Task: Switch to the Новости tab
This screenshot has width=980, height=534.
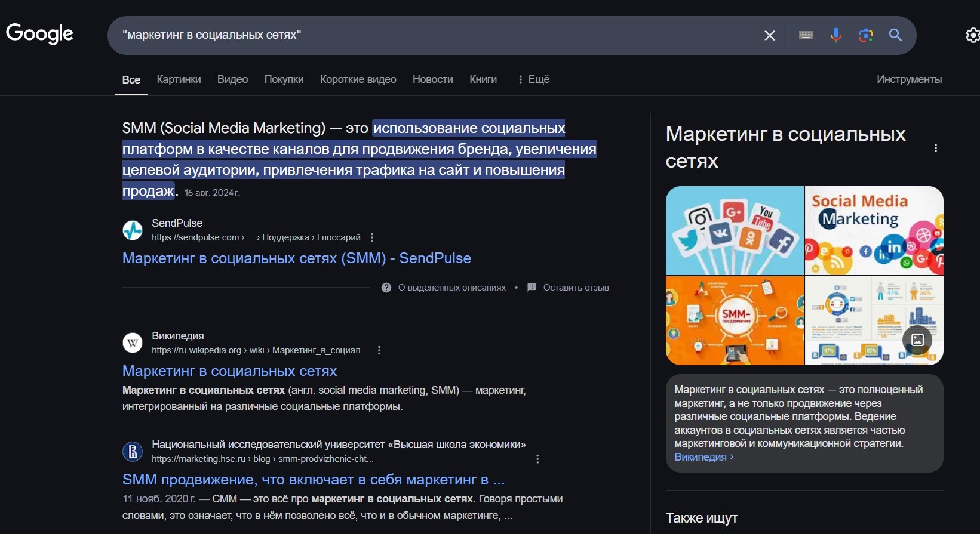Action: 432,79
